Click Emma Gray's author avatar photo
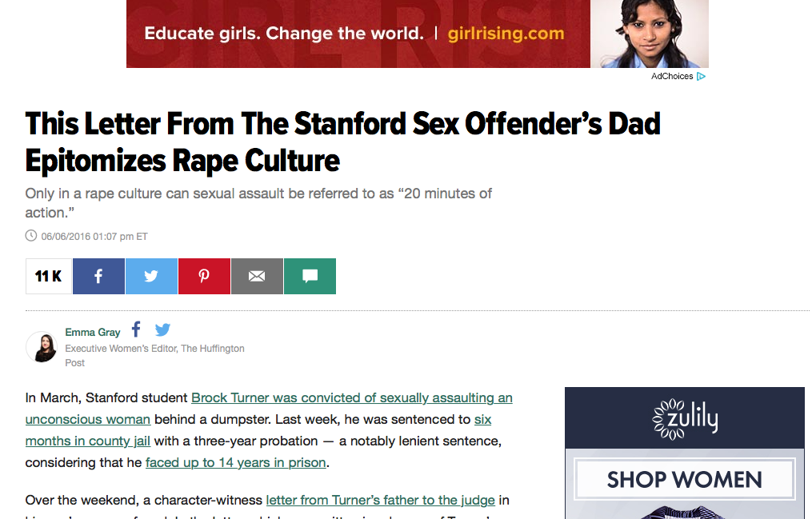The height and width of the screenshot is (519, 812). (42, 347)
